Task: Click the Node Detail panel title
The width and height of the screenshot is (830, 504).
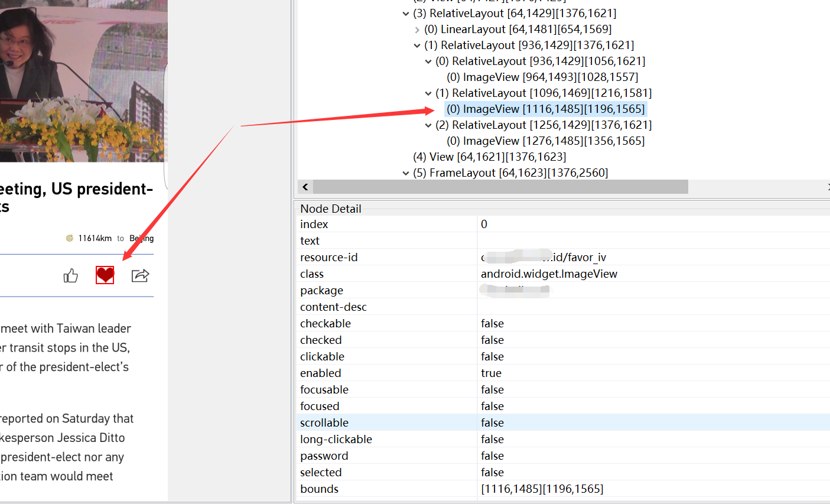Action: coord(330,209)
